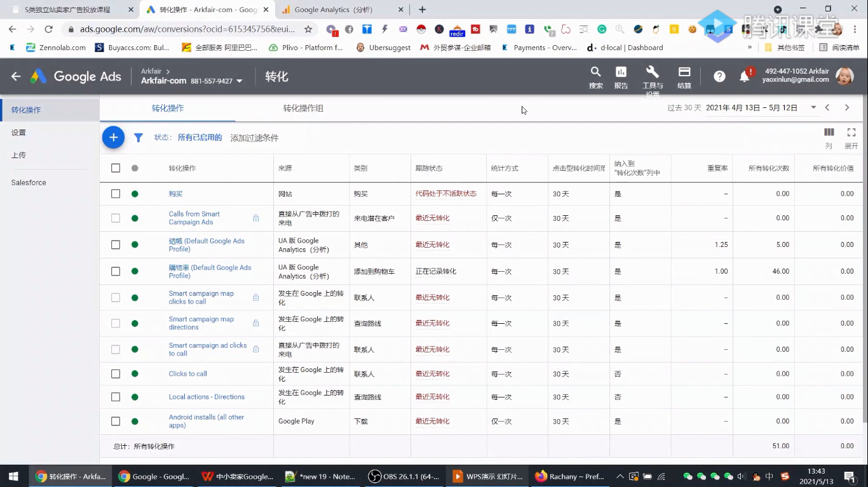Open the notifications bell with alert badge

coord(745,76)
